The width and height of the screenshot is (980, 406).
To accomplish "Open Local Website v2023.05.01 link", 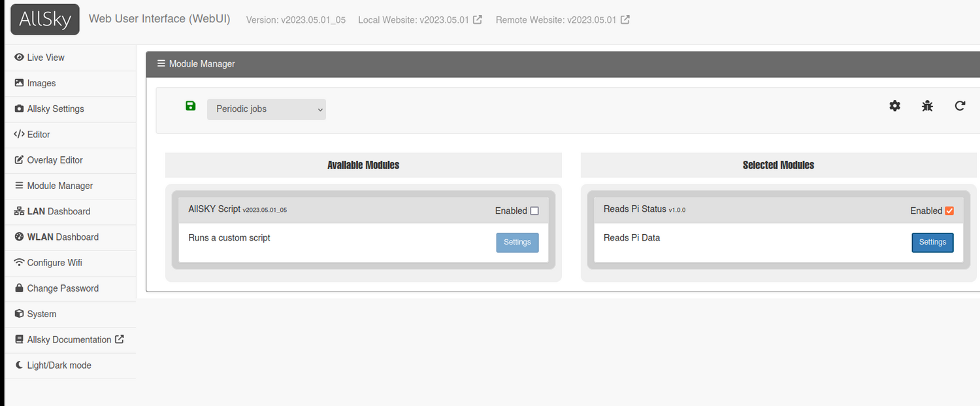I will [420, 20].
